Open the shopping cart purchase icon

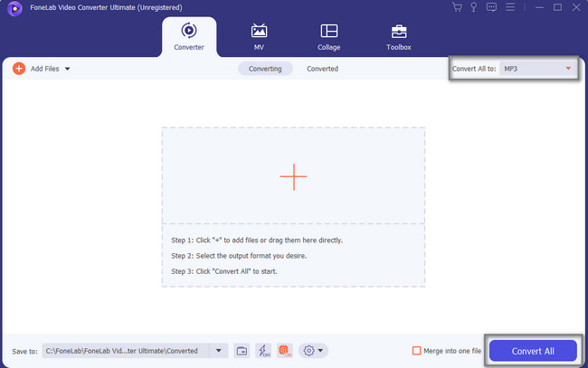click(x=457, y=7)
